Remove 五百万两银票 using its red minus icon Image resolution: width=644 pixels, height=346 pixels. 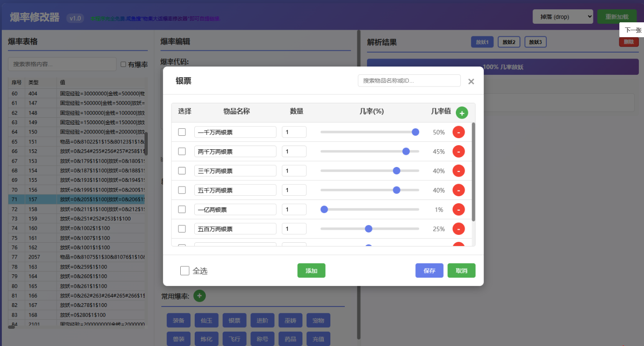458,228
